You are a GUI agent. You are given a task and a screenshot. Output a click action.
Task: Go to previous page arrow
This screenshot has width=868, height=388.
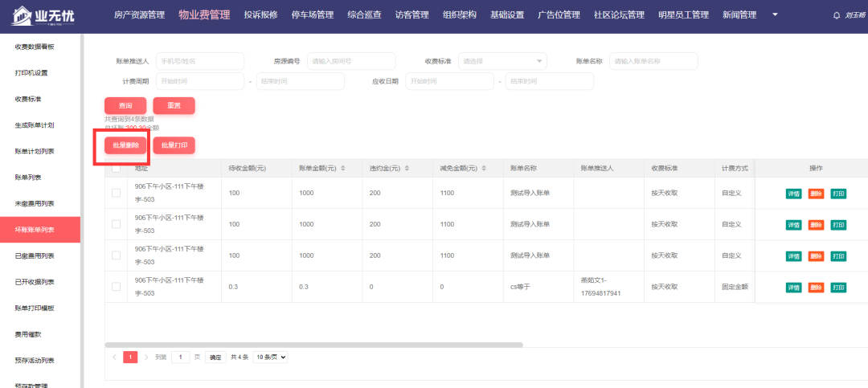click(x=115, y=357)
